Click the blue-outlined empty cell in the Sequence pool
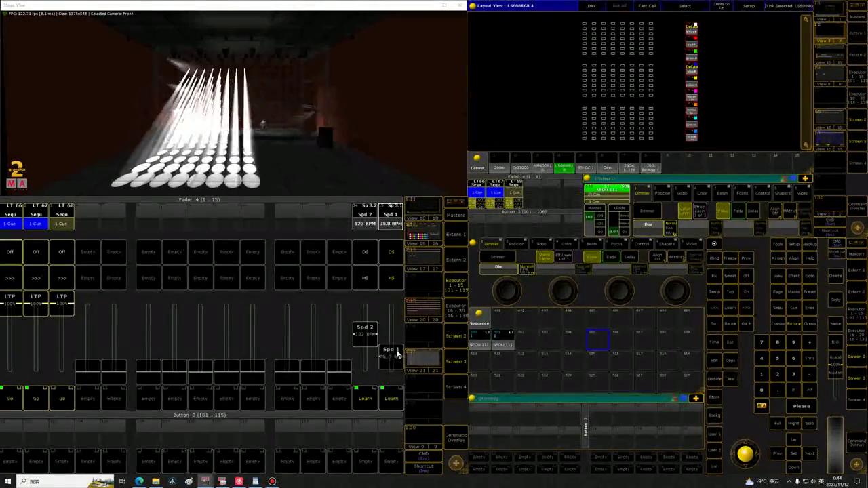Viewport: 868px width, 488px height. [x=598, y=340]
